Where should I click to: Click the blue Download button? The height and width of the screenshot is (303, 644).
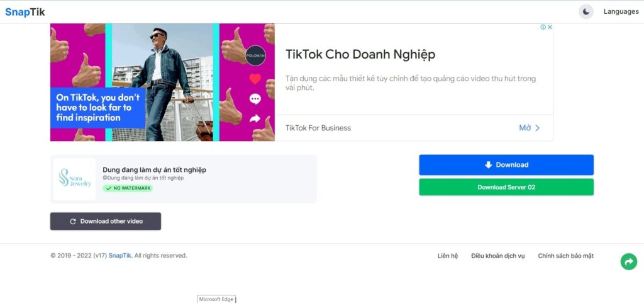pos(506,165)
